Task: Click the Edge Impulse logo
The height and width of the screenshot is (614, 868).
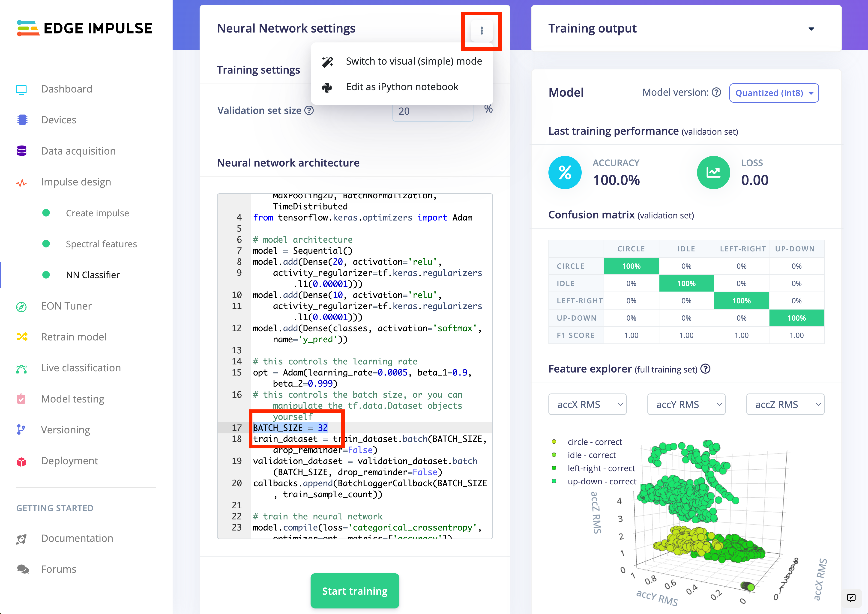Action: tap(85, 28)
